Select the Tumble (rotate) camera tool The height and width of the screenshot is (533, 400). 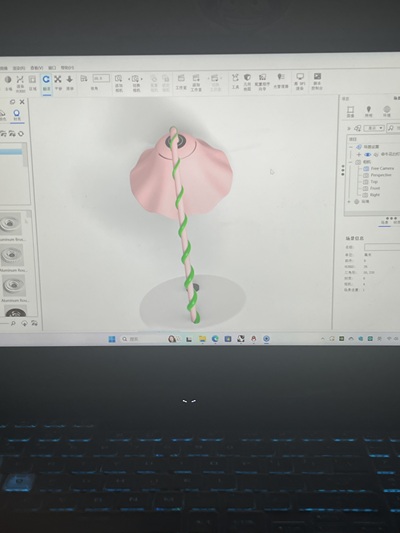point(46,83)
